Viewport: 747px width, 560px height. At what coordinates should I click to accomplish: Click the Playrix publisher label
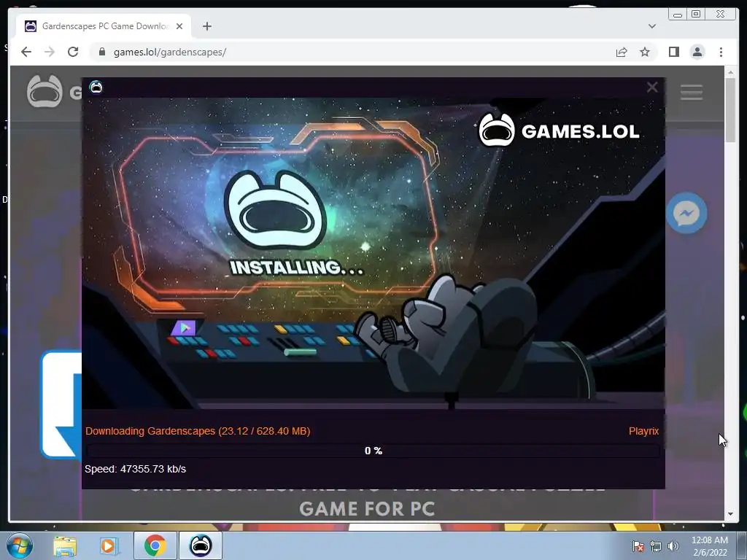pyautogui.click(x=643, y=431)
